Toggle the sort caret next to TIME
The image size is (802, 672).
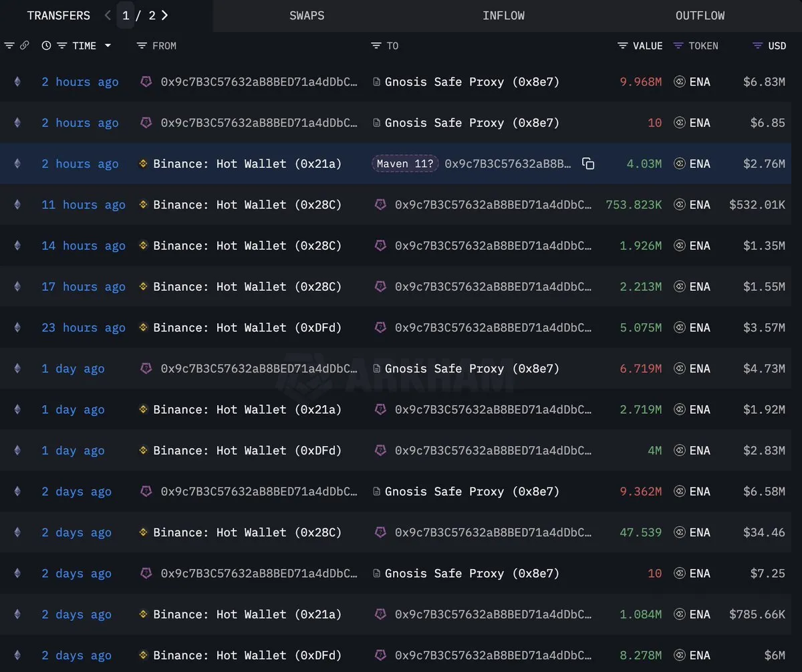point(108,45)
